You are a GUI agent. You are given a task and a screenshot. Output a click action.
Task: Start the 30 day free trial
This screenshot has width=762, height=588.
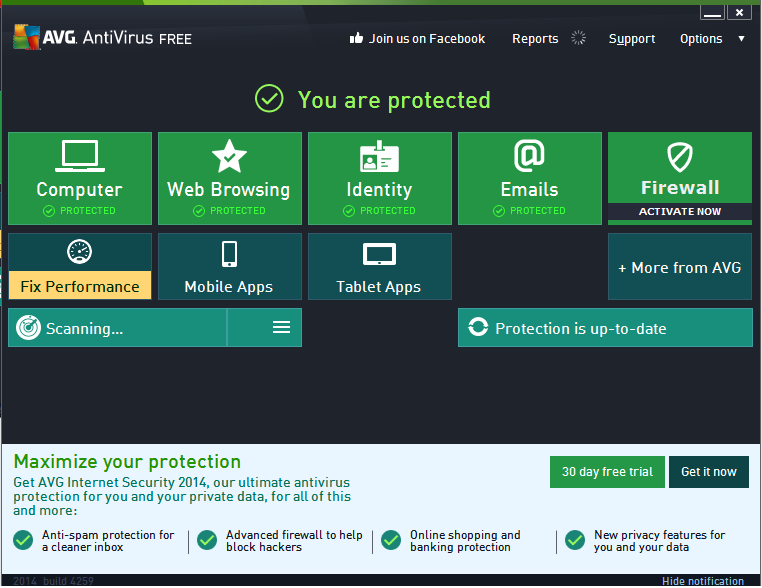coord(607,471)
